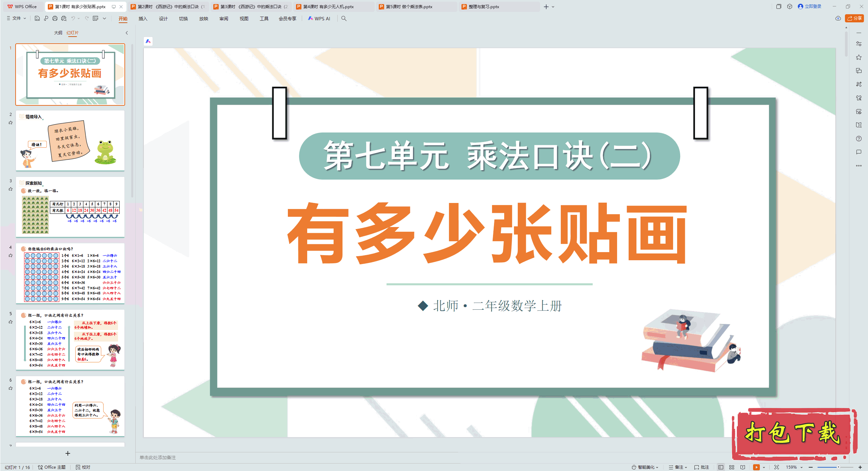Open print preview icon
Viewport: 868px width, 471px height.
coord(64,18)
